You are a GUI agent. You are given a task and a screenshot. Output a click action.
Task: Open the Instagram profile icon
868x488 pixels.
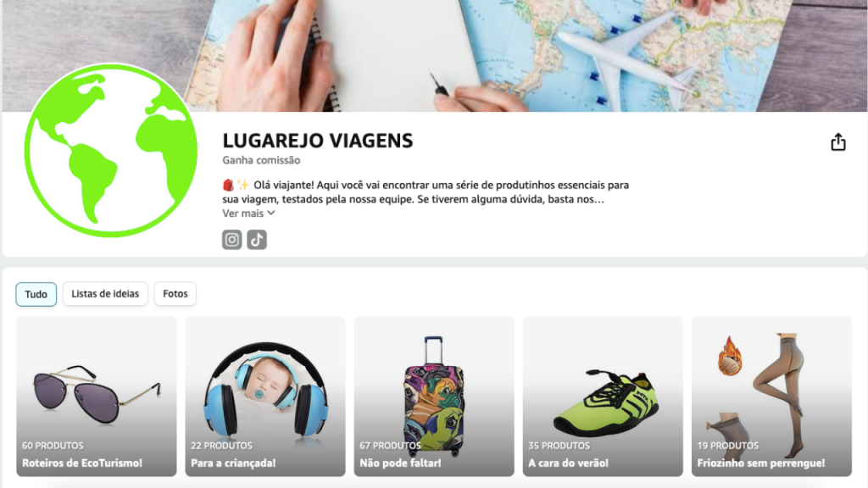(x=232, y=240)
